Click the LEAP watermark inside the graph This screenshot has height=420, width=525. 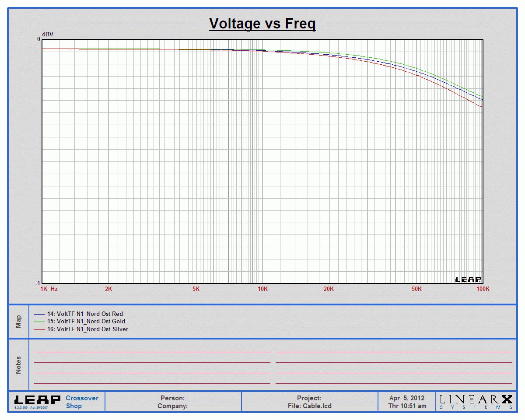click(x=468, y=280)
